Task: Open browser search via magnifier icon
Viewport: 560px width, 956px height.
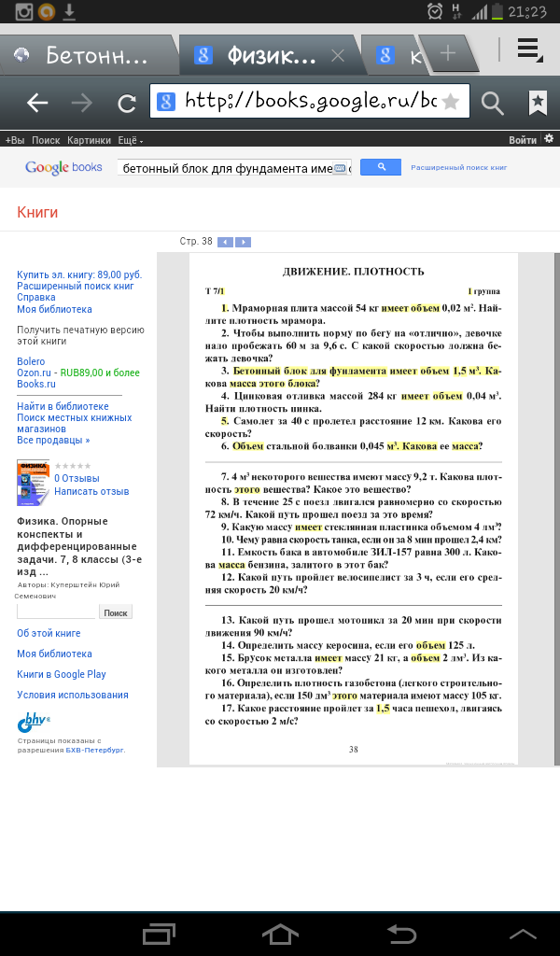Action: (x=493, y=103)
